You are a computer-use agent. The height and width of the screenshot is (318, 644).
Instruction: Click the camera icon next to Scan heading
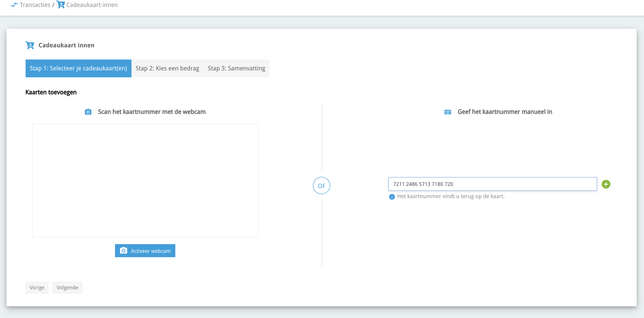(88, 112)
